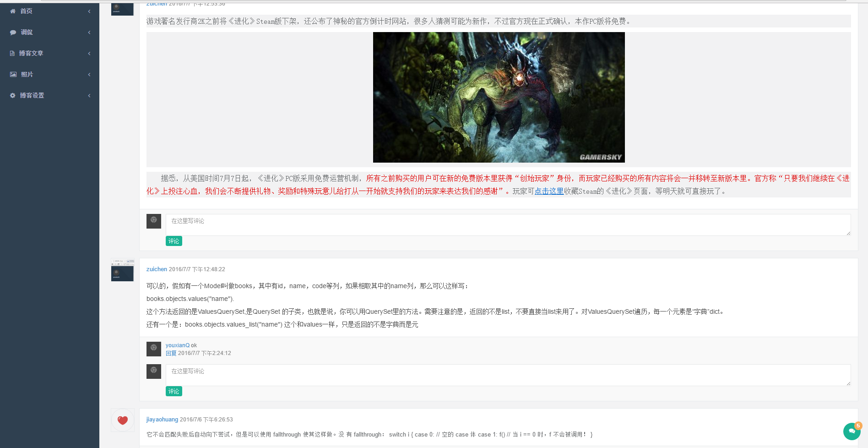
Task: Click the speech bubble icon beside 调侃
Action: (13, 32)
